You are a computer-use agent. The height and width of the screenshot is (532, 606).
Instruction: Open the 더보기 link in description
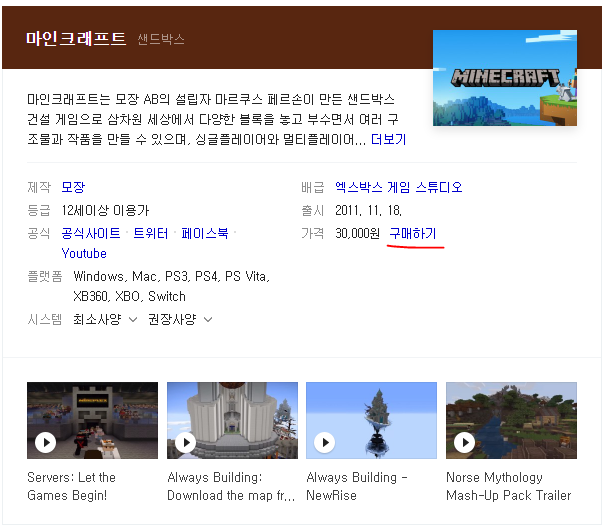pyautogui.click(x=388, y=139)
